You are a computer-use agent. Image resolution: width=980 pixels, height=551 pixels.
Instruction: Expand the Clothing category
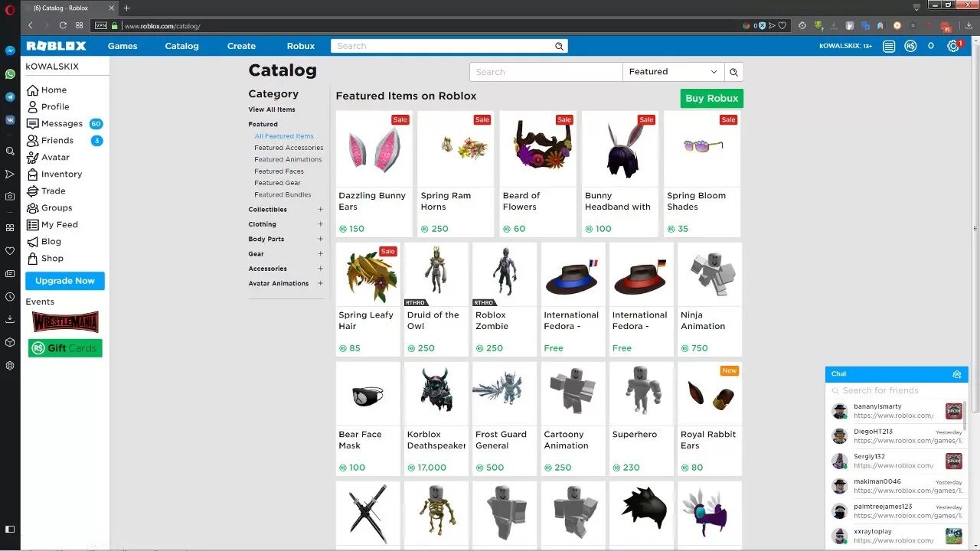click(320, 224)
